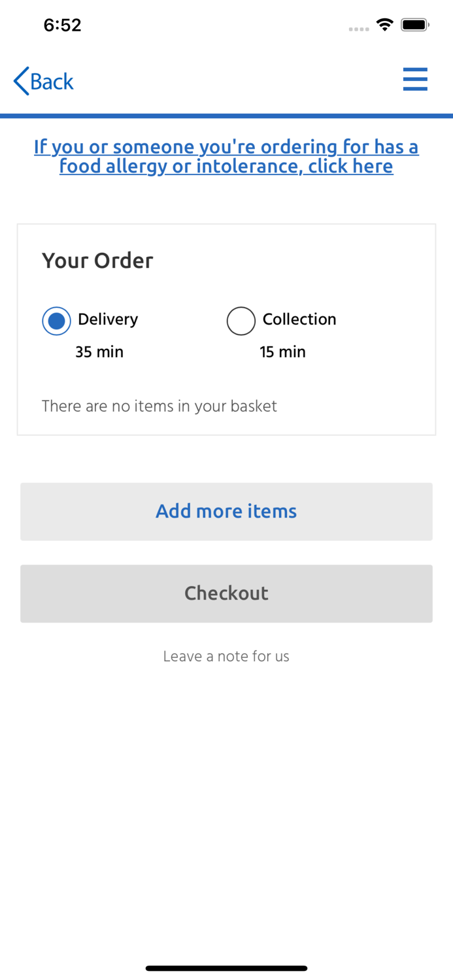Tap the empty basket message text
This screenshot has height=980, width=453.
coord(159,406)
